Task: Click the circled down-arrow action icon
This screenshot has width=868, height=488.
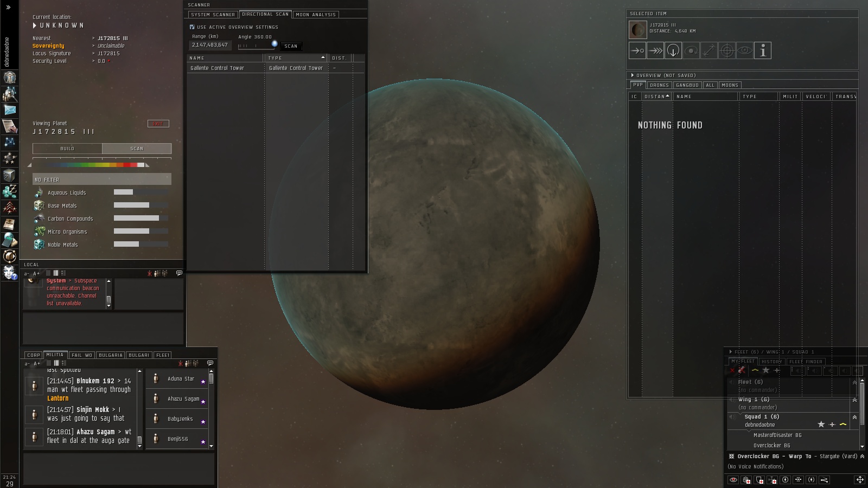Action: point(673,50)
